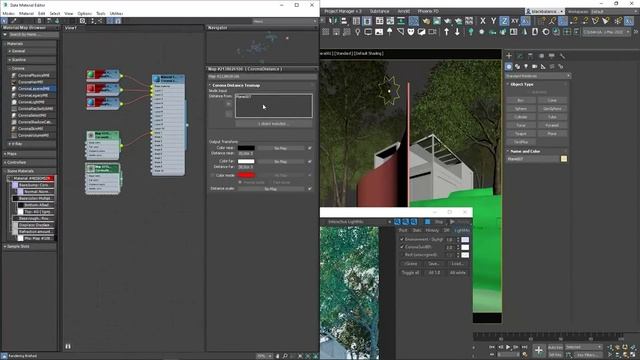The width and height of the screenshot is (640, 360).
Task: Collapse the Scene Materials category
Action: (5, 171)
